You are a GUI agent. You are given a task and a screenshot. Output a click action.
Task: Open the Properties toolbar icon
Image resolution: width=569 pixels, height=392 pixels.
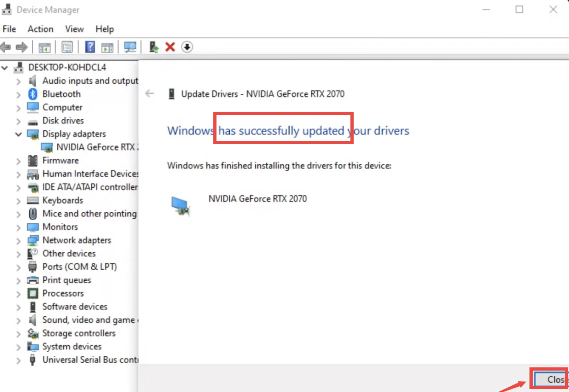pyautogui.click(x=67, y=47)
